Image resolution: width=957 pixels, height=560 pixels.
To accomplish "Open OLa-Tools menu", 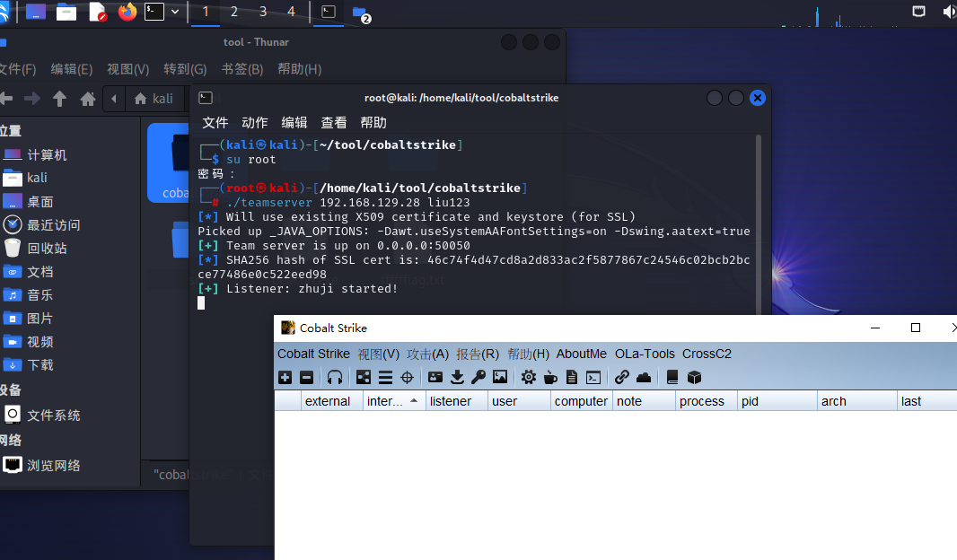I will [x=645, y=354].
